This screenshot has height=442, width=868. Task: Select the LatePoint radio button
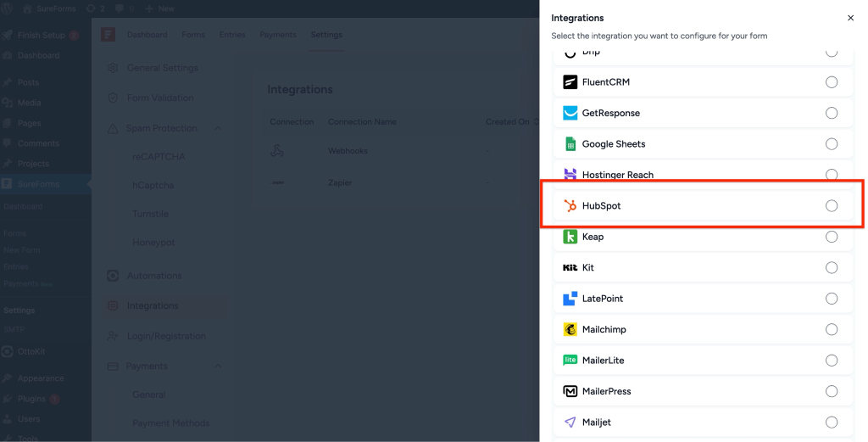[832, 299]
